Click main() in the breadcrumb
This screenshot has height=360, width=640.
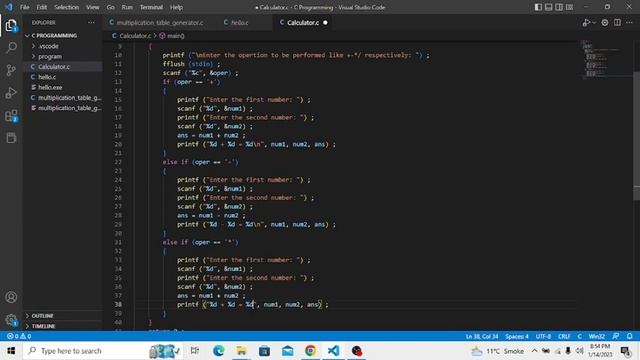click(172, 36)
